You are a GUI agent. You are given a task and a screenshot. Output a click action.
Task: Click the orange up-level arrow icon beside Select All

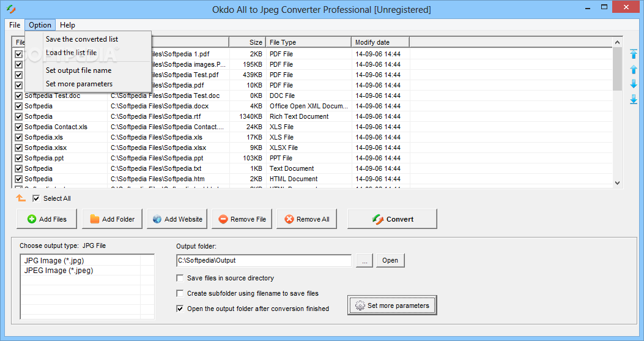point(21,198)
